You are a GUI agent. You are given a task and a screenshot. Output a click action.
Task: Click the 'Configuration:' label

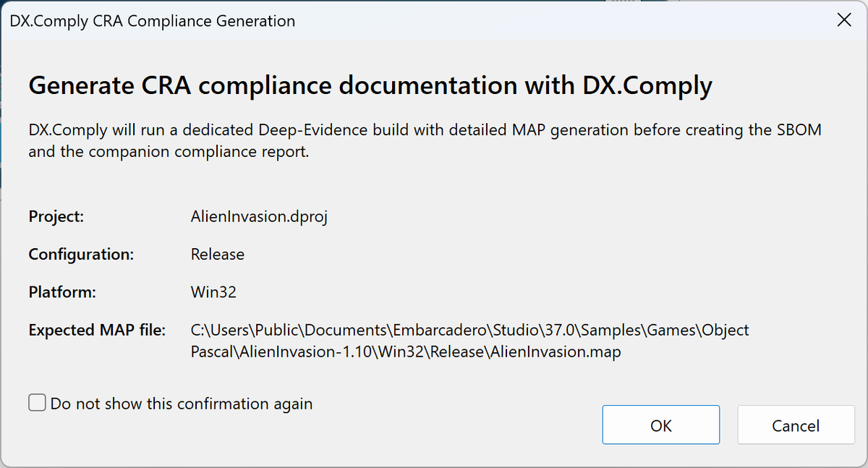click(81, 255)
